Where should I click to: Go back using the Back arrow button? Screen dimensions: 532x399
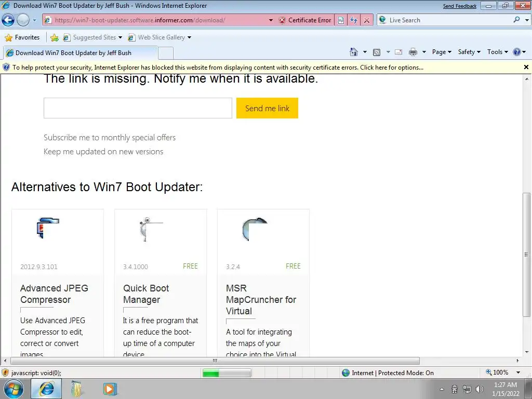8,20
